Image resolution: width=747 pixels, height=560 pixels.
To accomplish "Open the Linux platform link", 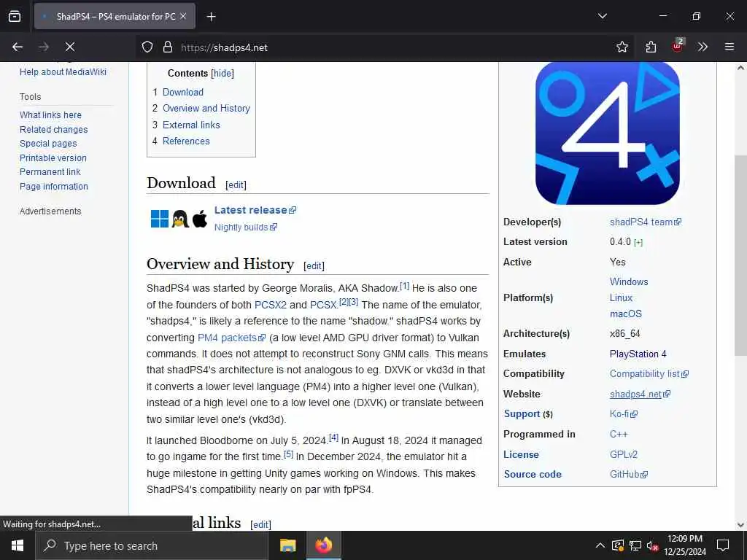I will point(622,297).
